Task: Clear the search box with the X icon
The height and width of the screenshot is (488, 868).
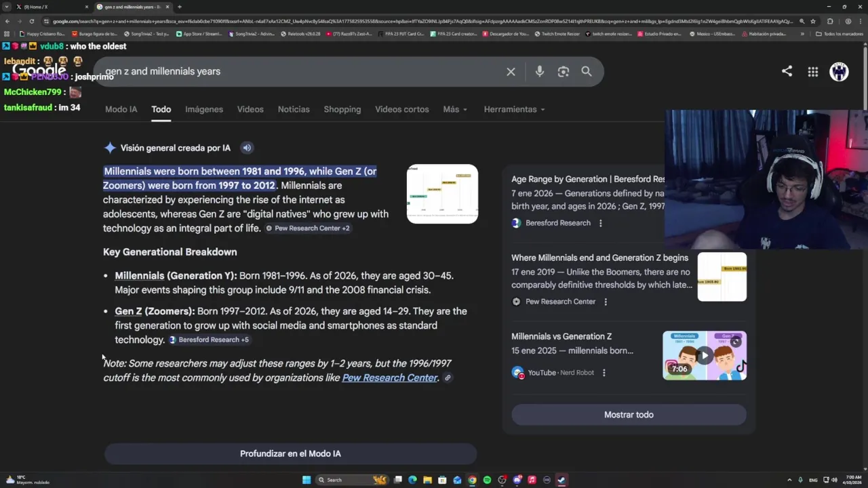Action: (511, 71)
